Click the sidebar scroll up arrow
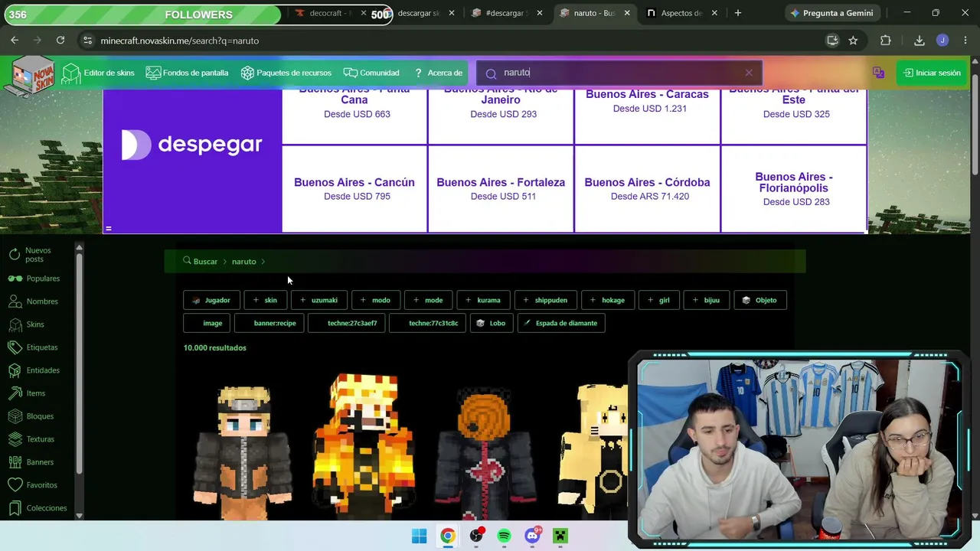This screenshot has height=551, width=980. [79, 247]
